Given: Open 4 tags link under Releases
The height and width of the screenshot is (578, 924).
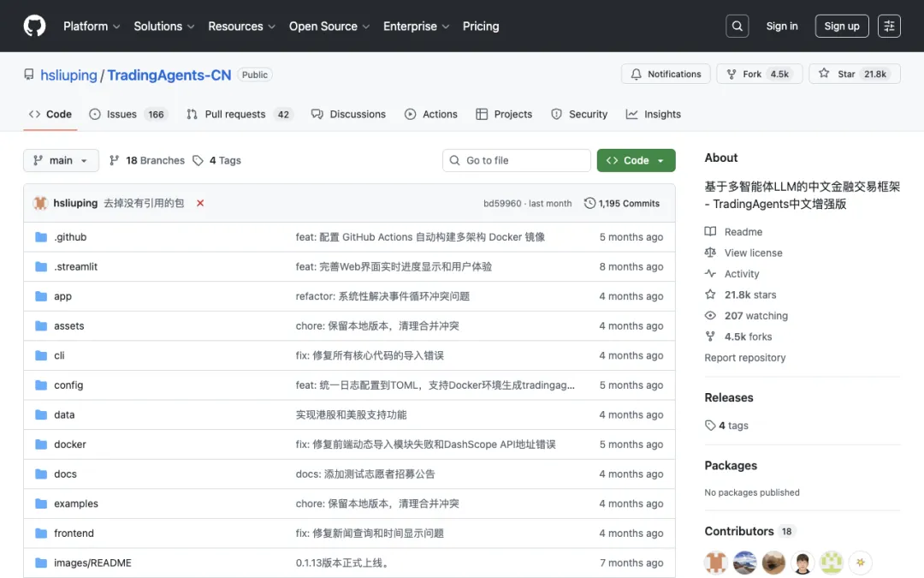Looking at the screenshot, I should 726,426.
